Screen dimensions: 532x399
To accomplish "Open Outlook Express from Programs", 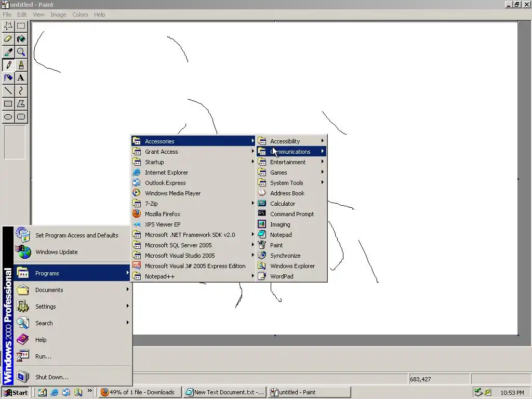I will 193,183.
